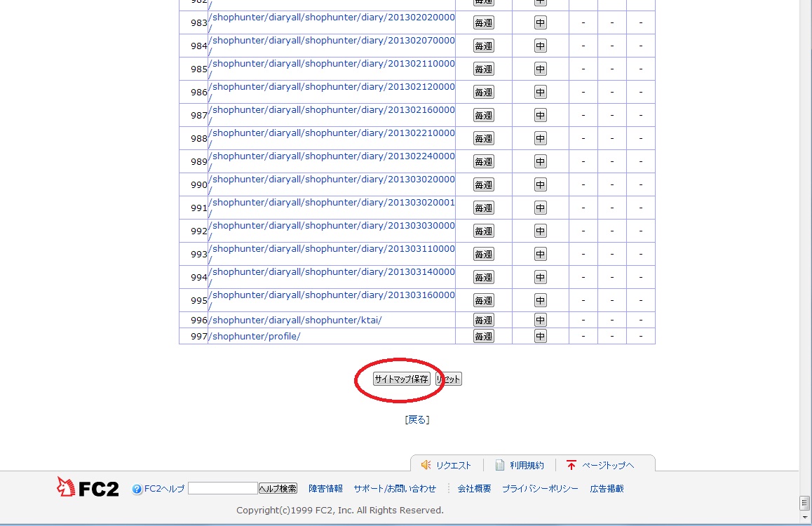Open サポート/お問い合わせ footer link
812x526 pixels.
click(395, 488)
